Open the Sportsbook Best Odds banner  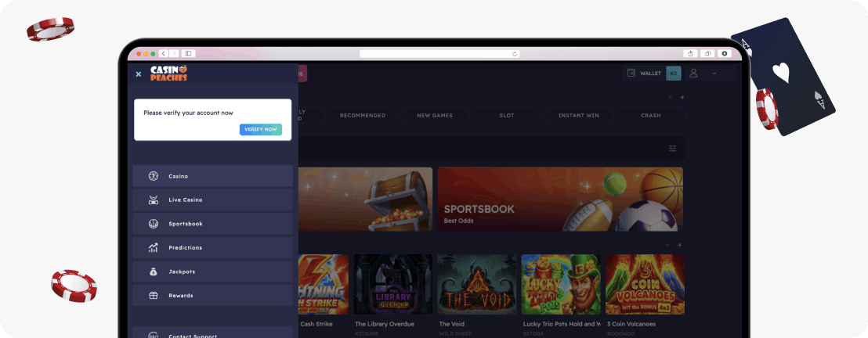click(x=560, y=200)
